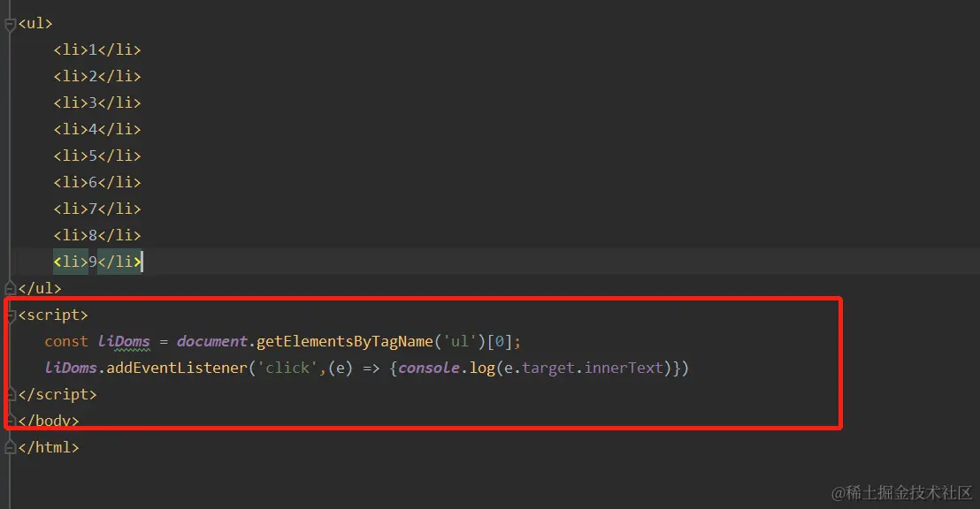Click the console object
The height and width of the screenshot is (509, 980).
tap(429, 368)
